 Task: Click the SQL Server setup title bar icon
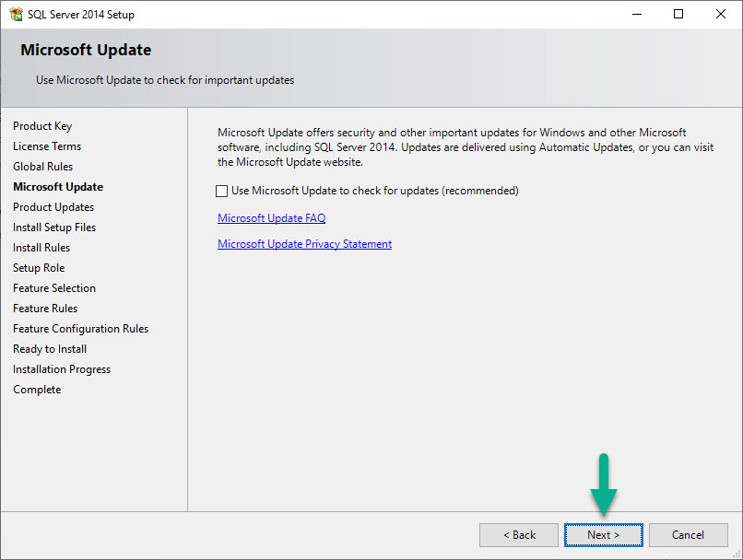pos(16,14)
